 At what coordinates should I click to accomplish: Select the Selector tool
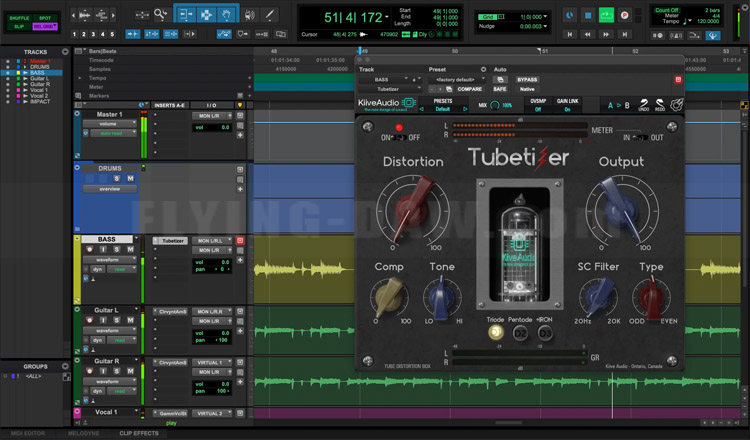[x=206, y=15]
